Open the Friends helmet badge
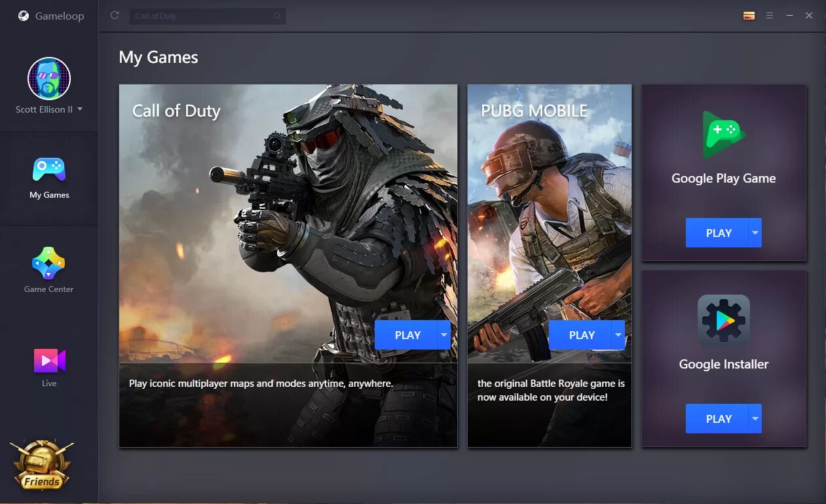The height and width of the screenshot is (504, 826). tap(42, 465)
